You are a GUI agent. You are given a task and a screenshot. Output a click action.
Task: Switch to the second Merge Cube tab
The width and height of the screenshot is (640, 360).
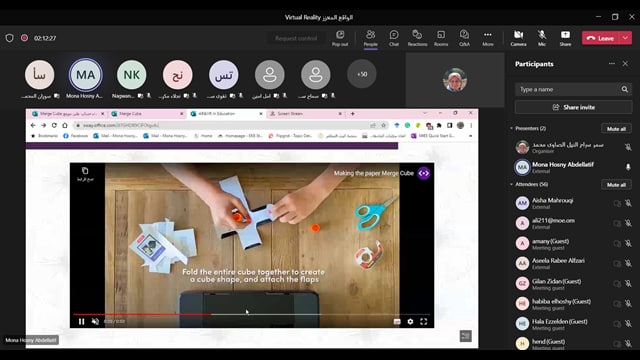147,114
